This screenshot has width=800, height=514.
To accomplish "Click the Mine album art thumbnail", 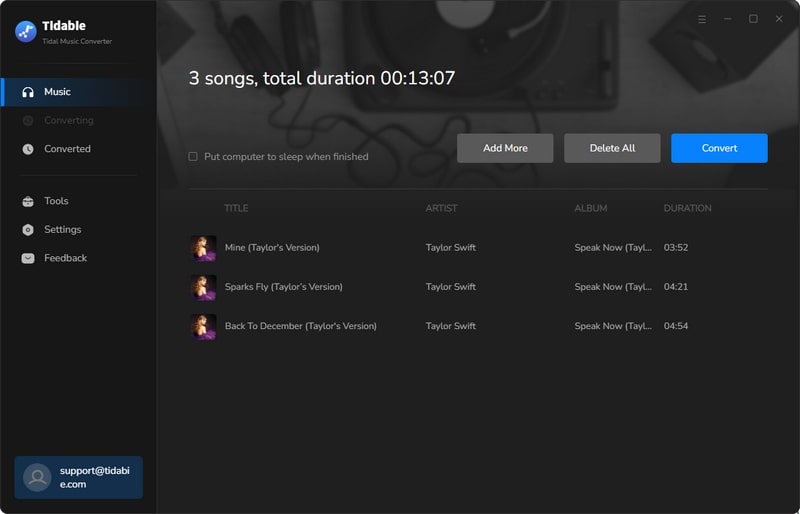I will click(x=204, y=248).
